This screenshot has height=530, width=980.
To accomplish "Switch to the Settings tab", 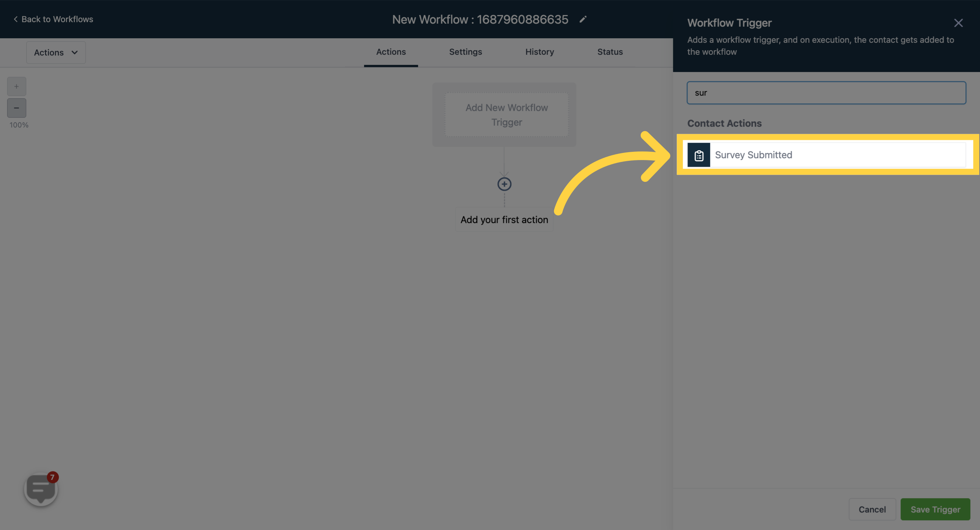I will tap(465, 52).
